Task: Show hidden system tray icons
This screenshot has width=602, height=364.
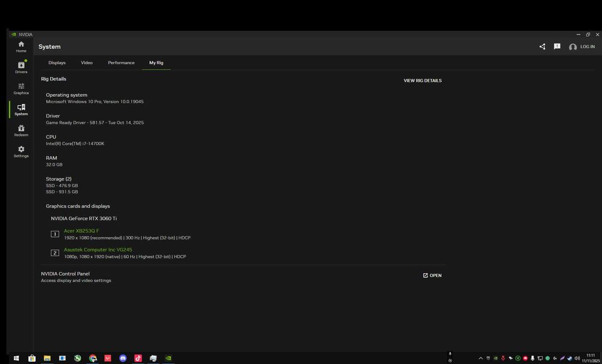Action: tap(480, 358)
